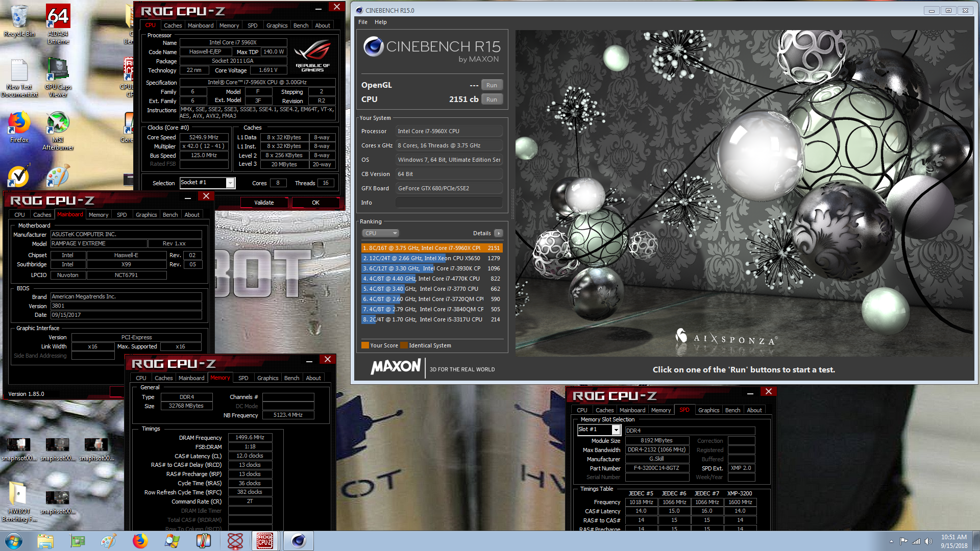
Task: Select ranking row i7-3840QM score 505
Action: [x=432, y=309]
